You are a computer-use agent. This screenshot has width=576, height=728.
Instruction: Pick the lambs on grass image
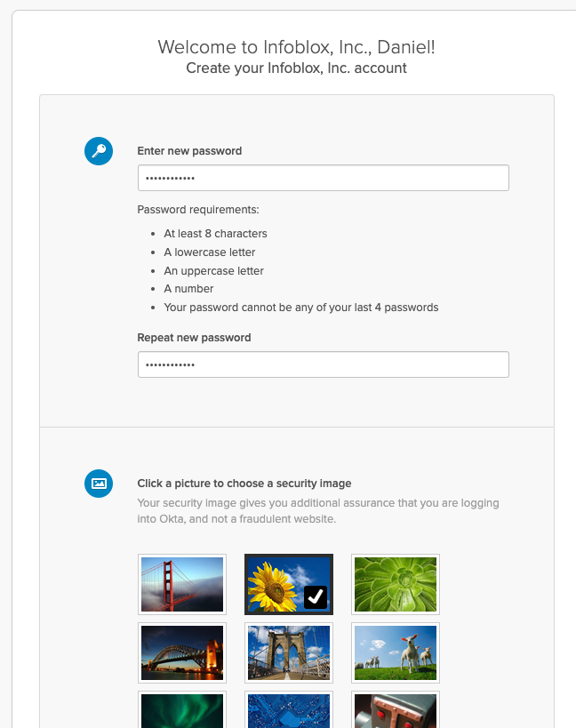(396, 653)
